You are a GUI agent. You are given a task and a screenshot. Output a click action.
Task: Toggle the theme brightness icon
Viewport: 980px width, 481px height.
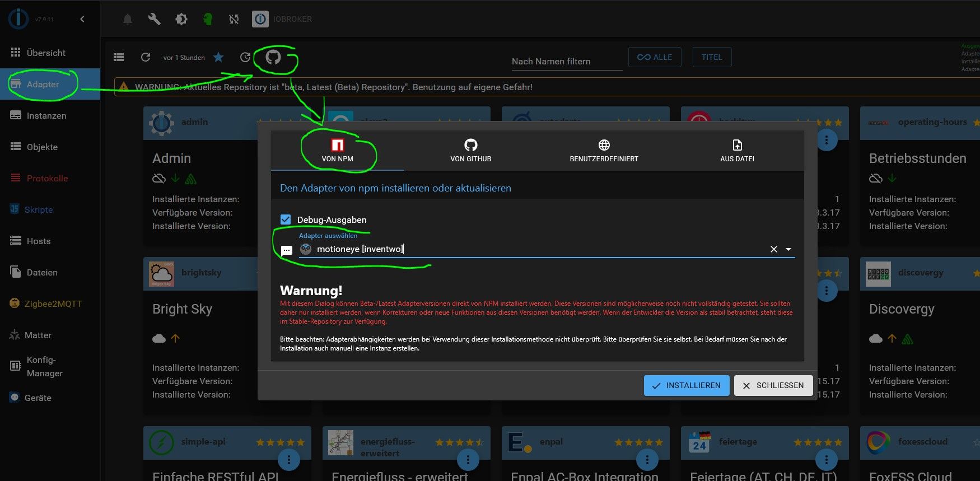coord(181,19)
